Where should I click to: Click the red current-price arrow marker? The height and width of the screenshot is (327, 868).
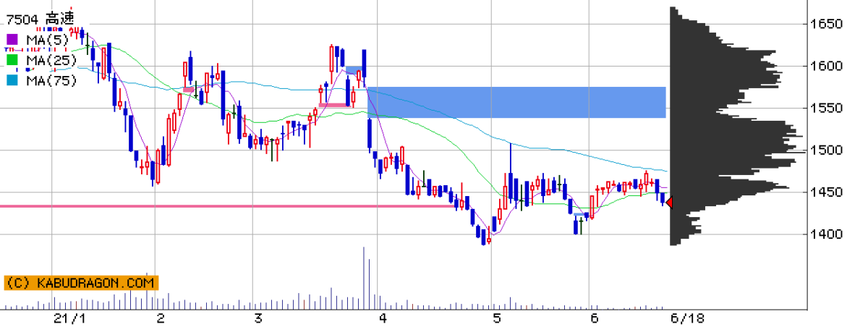(669, 203)
